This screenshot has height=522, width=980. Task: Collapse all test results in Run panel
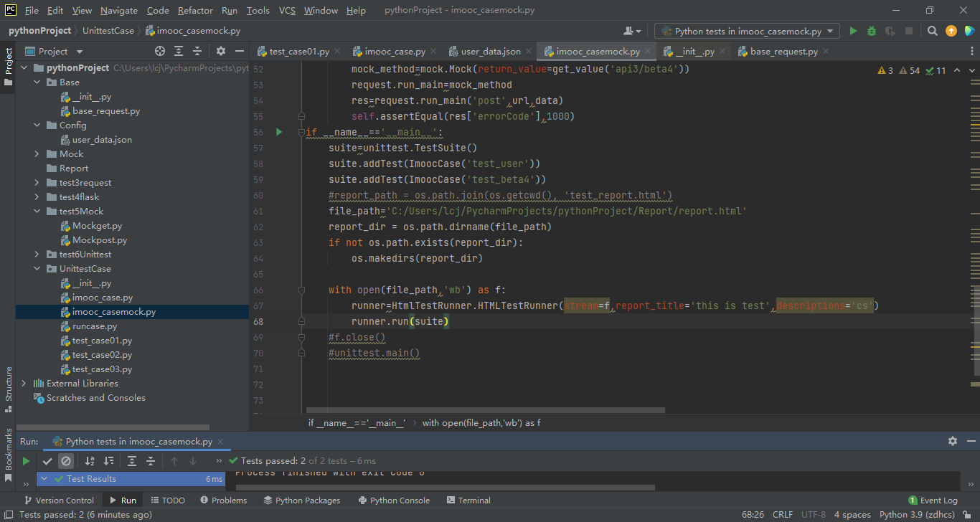coord(151,461)
